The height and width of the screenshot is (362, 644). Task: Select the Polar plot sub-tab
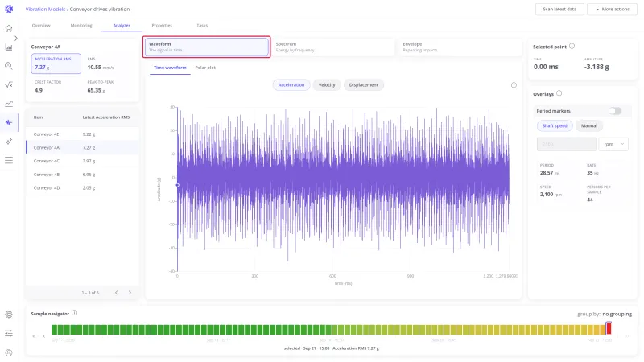pos(205,68)
